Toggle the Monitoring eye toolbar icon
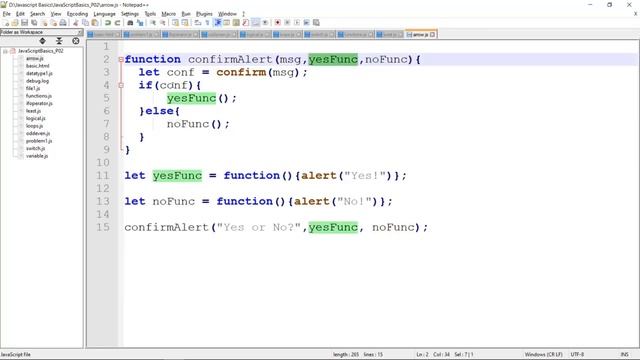Image resolution: width=640 pixels, height=360 pixels. (265, 23)
